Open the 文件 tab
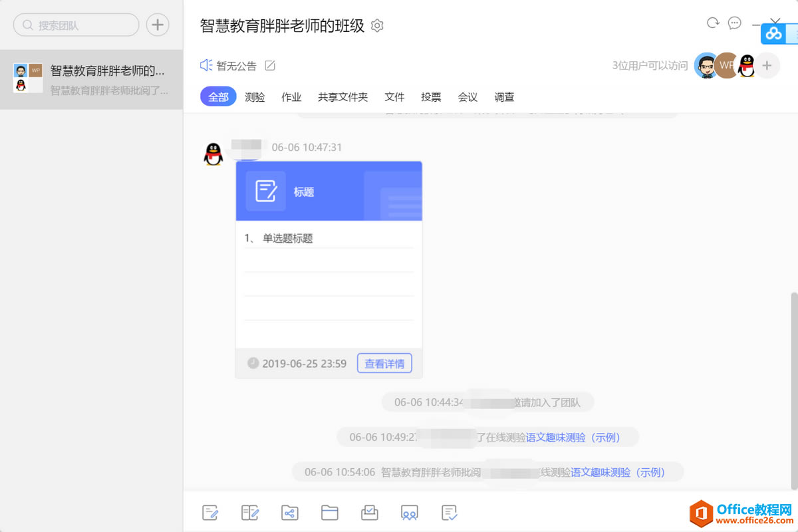Viewport: 798px width, 532px height. (394, 97)
